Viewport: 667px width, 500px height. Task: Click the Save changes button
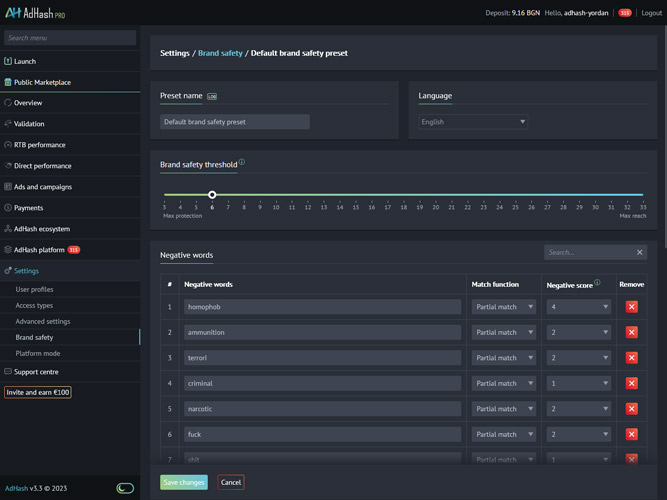184,482
